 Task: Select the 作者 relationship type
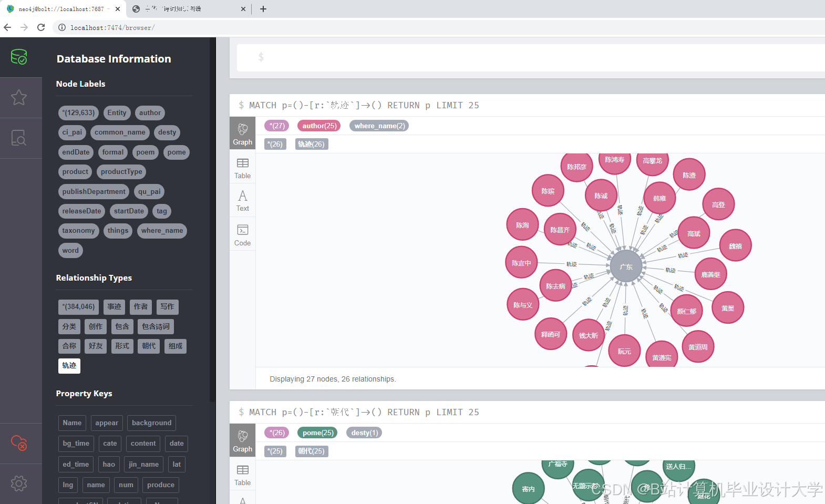point(140,307)
